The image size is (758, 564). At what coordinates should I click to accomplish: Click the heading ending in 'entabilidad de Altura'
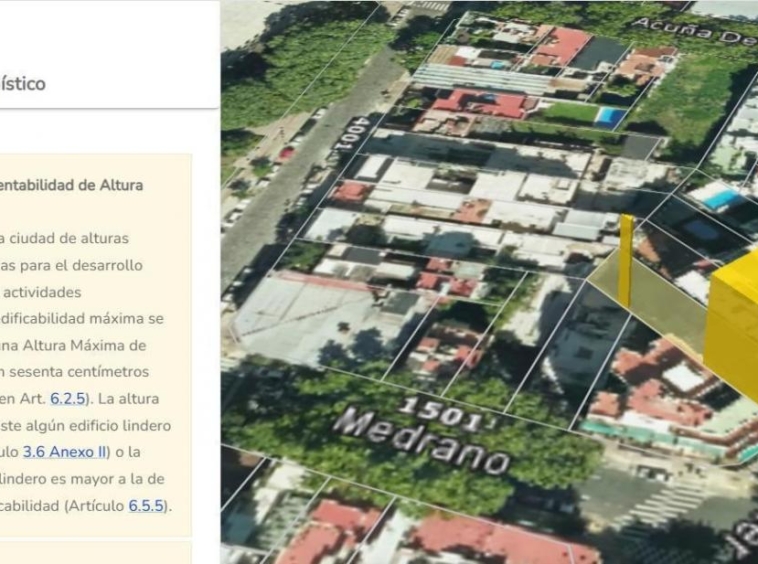[72, 186]
